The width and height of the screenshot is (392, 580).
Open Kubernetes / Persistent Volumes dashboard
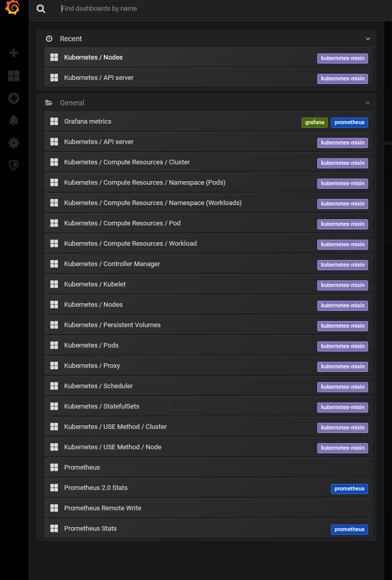click(208, 325)
